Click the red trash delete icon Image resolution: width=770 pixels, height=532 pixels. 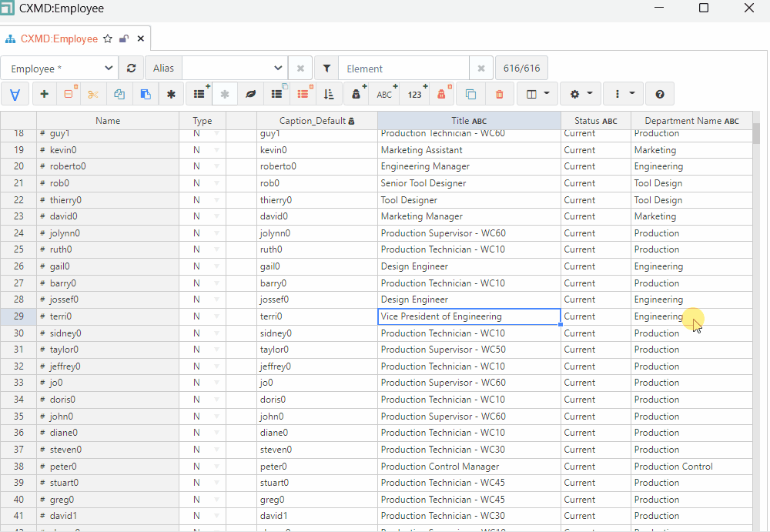click(499, 94)
